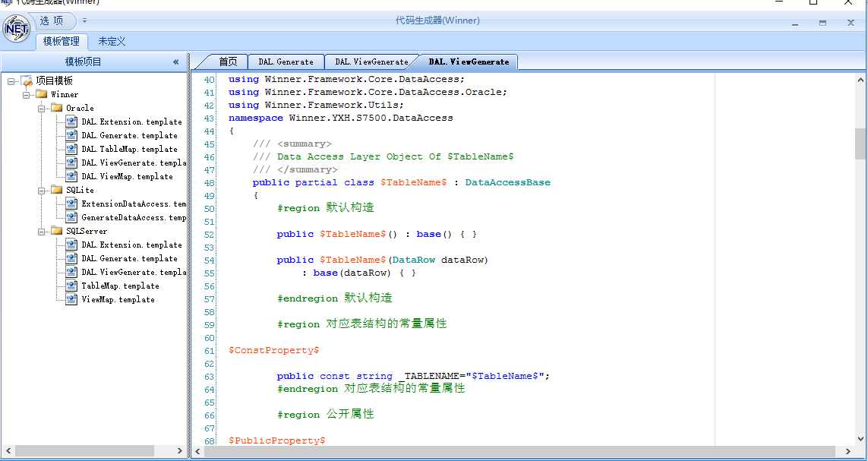The height and width of the screenshot is (461, 868).
Task: Select TableMap.template under SQLServer
Action: pyautogui.click(x=120, y=286)
